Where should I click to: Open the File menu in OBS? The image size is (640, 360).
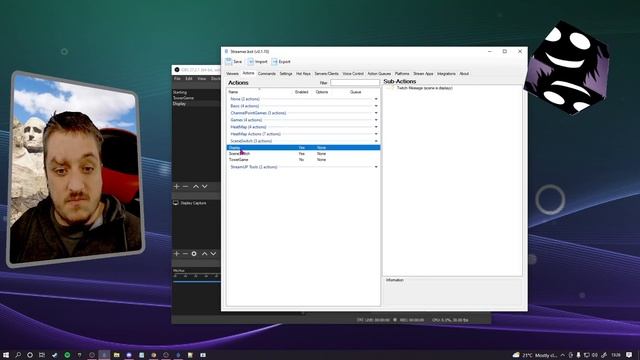[177, 78]
